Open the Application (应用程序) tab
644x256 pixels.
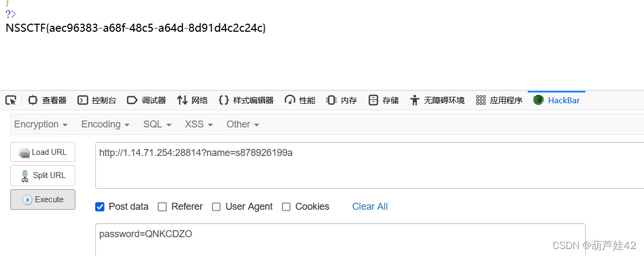point(499,100)
